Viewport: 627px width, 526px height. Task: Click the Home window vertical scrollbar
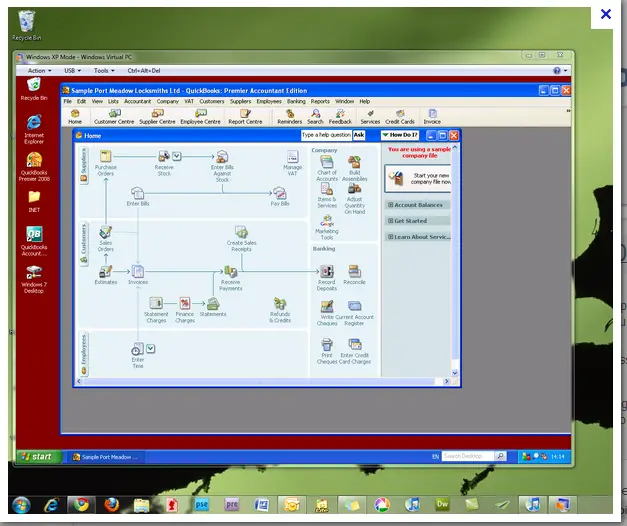tap(455, 260)
